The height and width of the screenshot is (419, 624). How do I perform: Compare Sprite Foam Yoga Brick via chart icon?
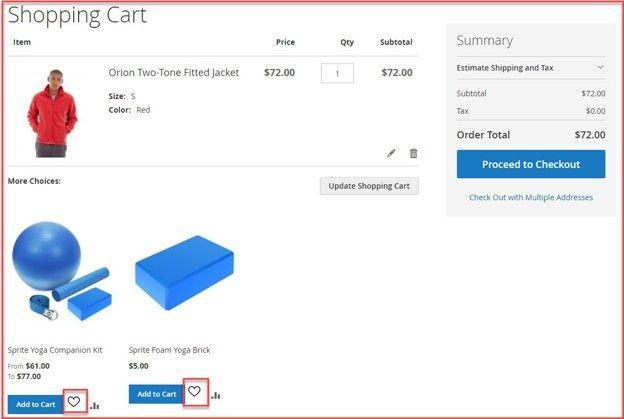coord(216,395)
